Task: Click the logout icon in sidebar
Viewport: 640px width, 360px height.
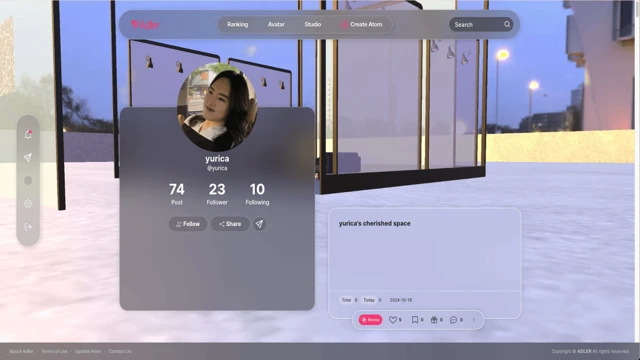Action: tap(28, 227)
